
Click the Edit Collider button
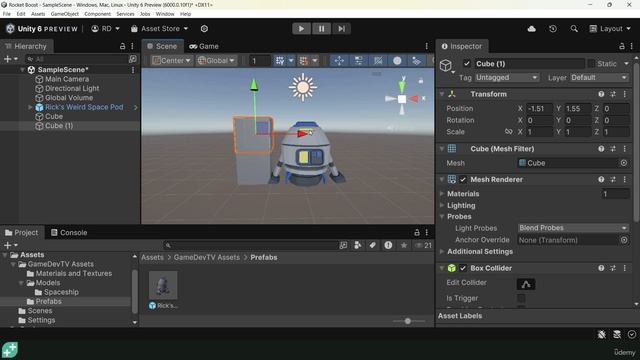tap(526, 284)
